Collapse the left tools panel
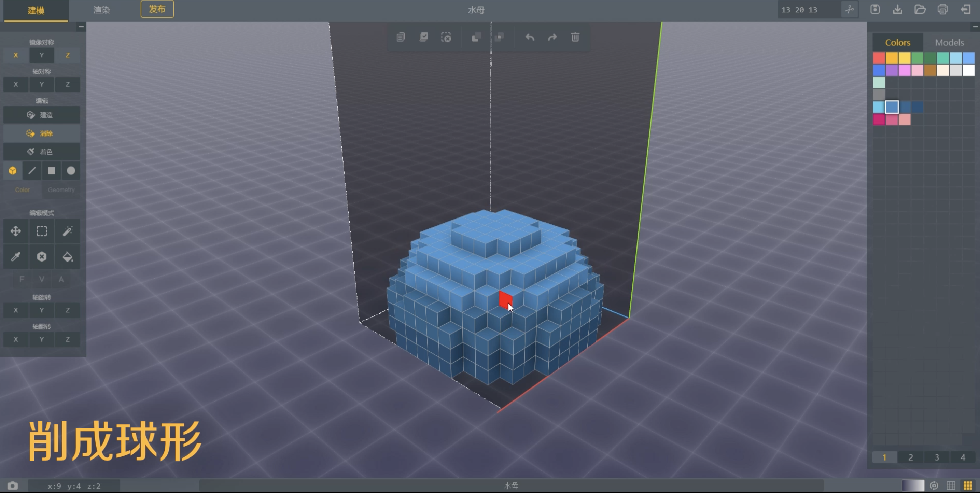The height and width of the screenshot is (493, 980). tap(81, 27)
